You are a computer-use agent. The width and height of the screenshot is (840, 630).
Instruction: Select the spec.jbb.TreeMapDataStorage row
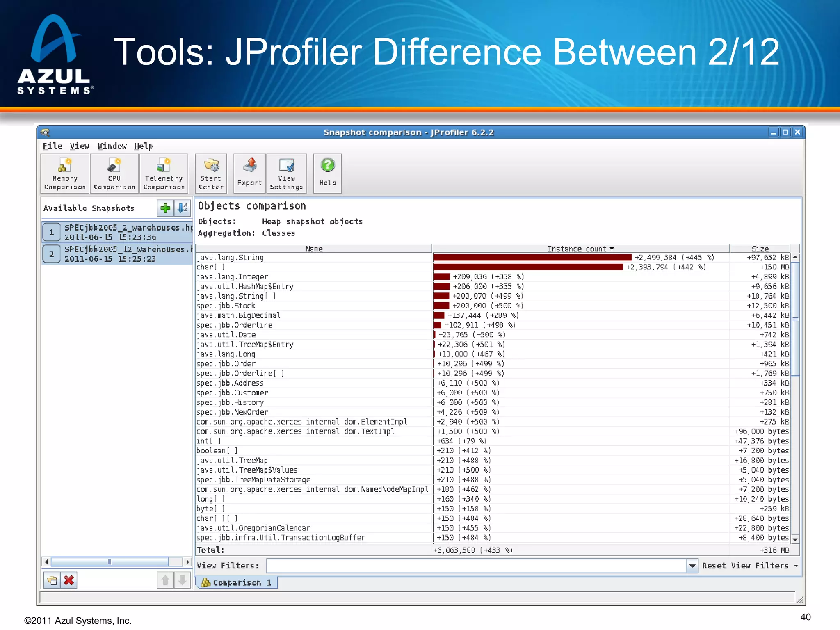point(493,480)
